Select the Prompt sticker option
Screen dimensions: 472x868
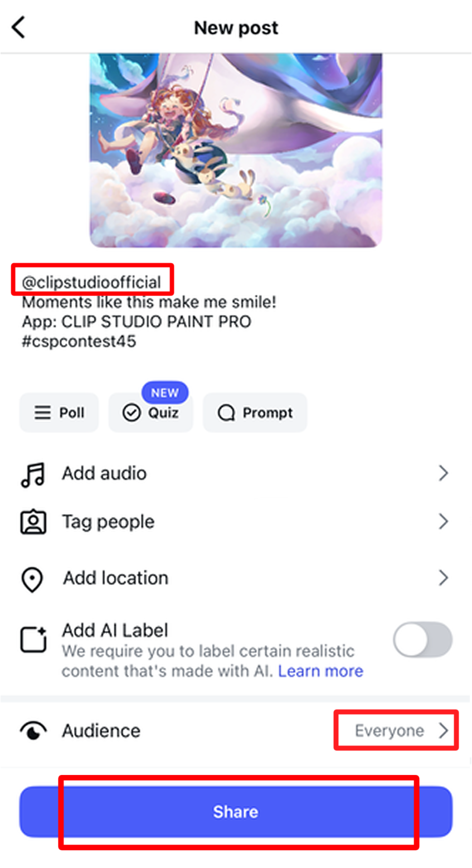point(255,412)
